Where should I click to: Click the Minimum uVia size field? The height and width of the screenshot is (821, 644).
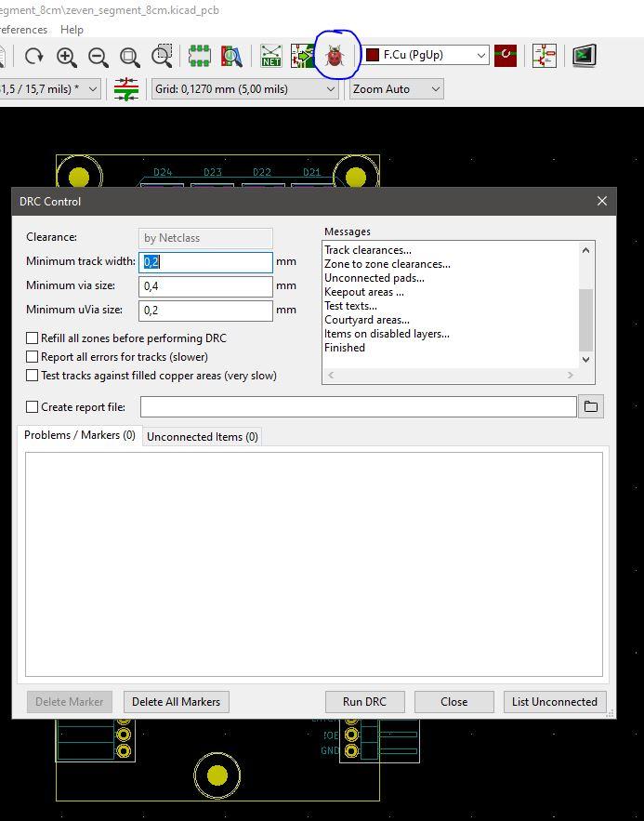205,311
